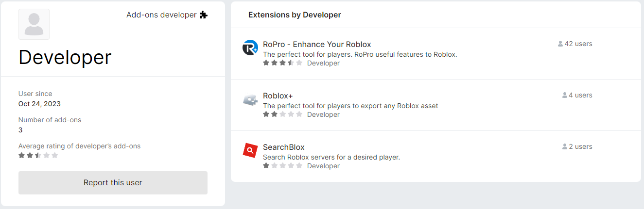Open the Roblox+ extension title link
The width and height of the screenshot is (644, 209).
278,96
